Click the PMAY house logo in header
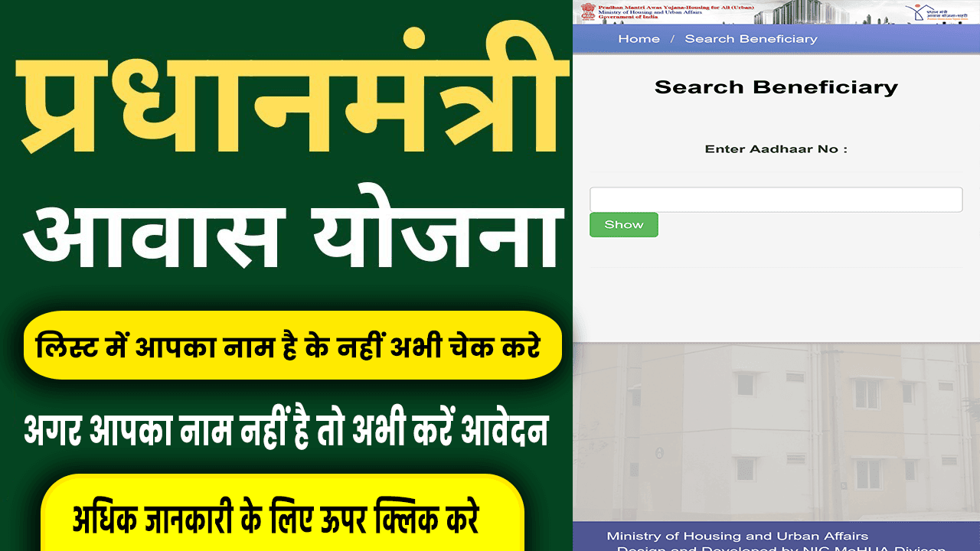 pyautogui.click(x=936, y=12)
